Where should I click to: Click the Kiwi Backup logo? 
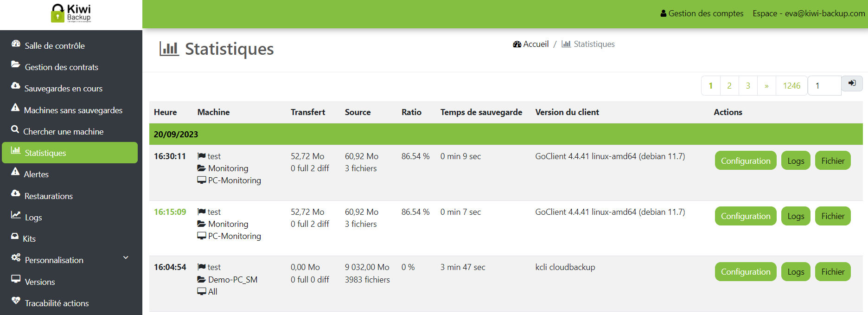point(71,13)
